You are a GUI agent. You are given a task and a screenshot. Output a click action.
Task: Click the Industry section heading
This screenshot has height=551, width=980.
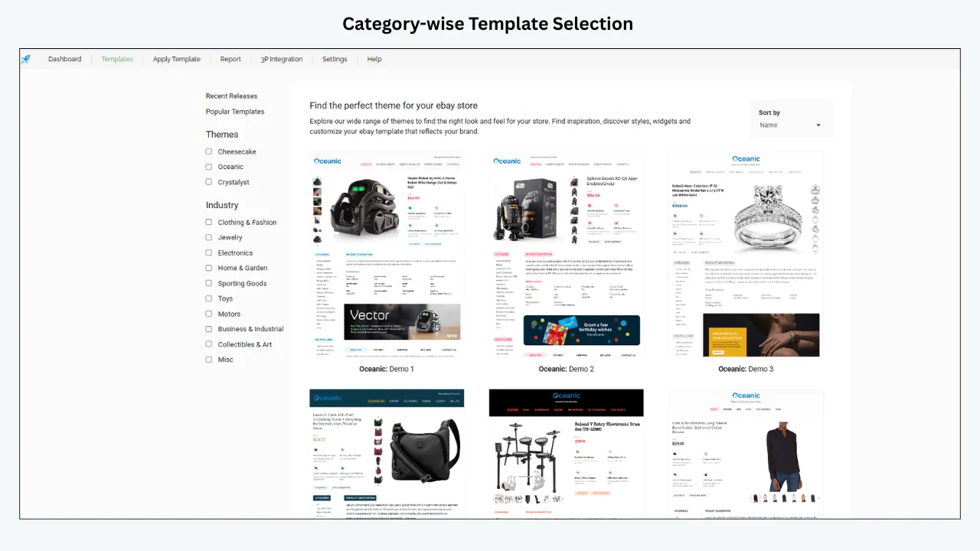pyautogui.click(x=222, y=205)
